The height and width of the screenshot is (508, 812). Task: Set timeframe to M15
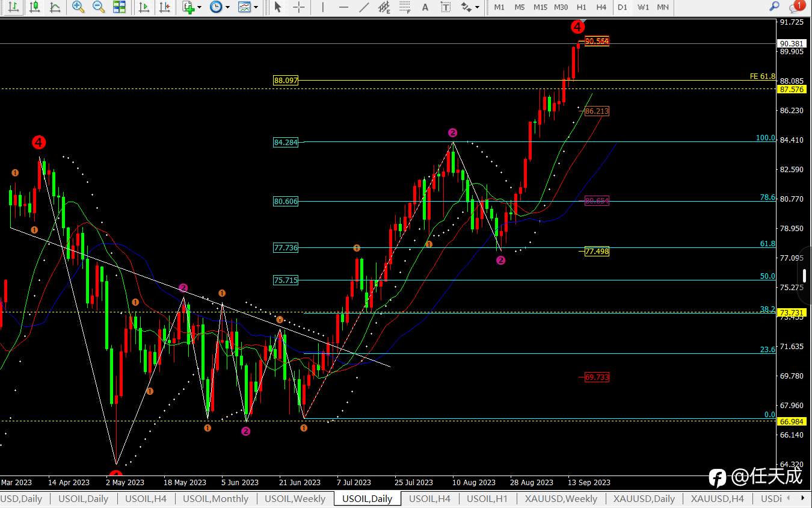click(x=540, y=7)
